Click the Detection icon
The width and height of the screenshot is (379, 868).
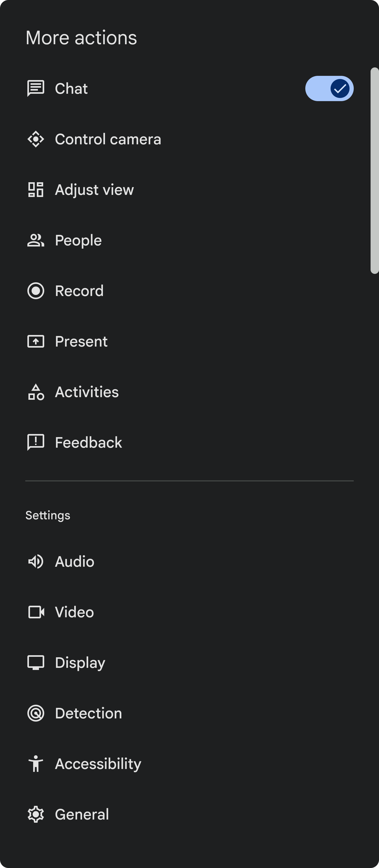tap(36, 713)
